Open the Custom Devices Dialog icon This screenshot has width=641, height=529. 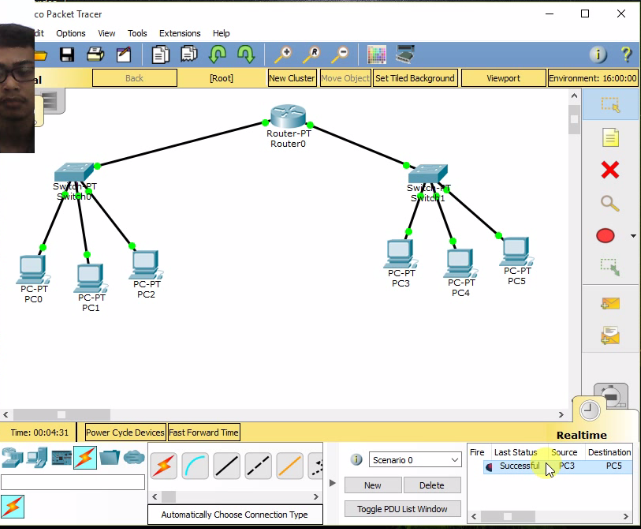(405, 54)
